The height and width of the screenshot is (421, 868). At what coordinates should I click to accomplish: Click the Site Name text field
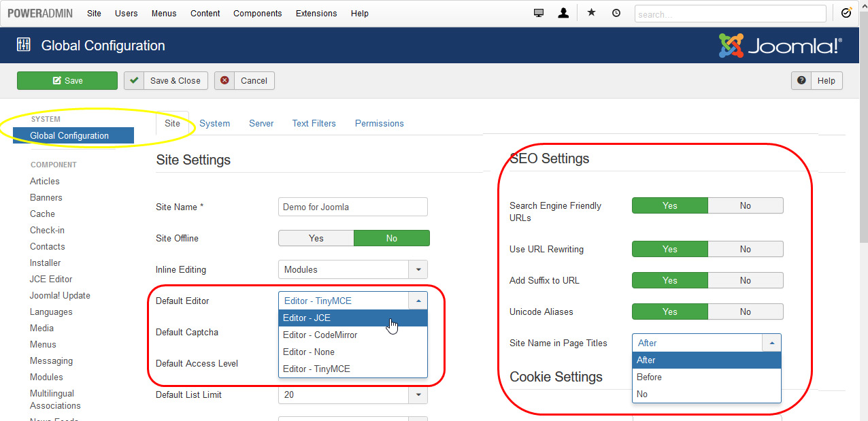[x=352, y=207]
